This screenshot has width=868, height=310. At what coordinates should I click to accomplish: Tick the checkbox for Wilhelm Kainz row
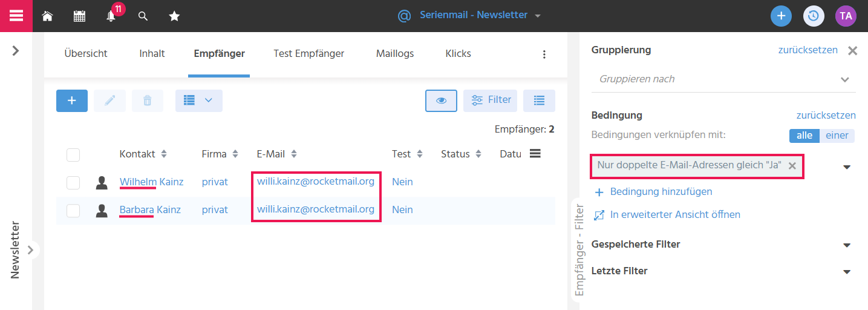coord(73,182)
